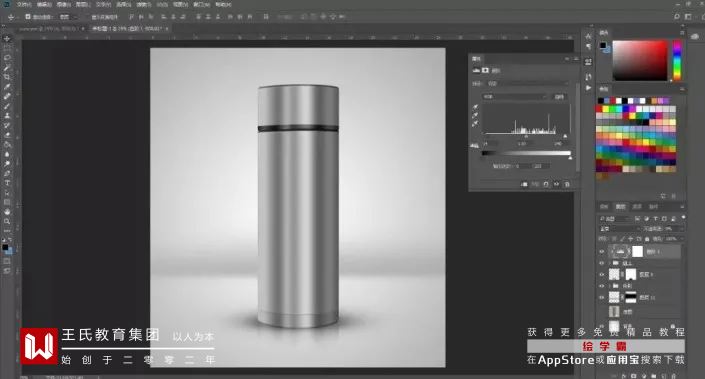Click the hue slider in Color panel
The width and height of the screenshot is (705, 379).
click(x=677, y=60)
